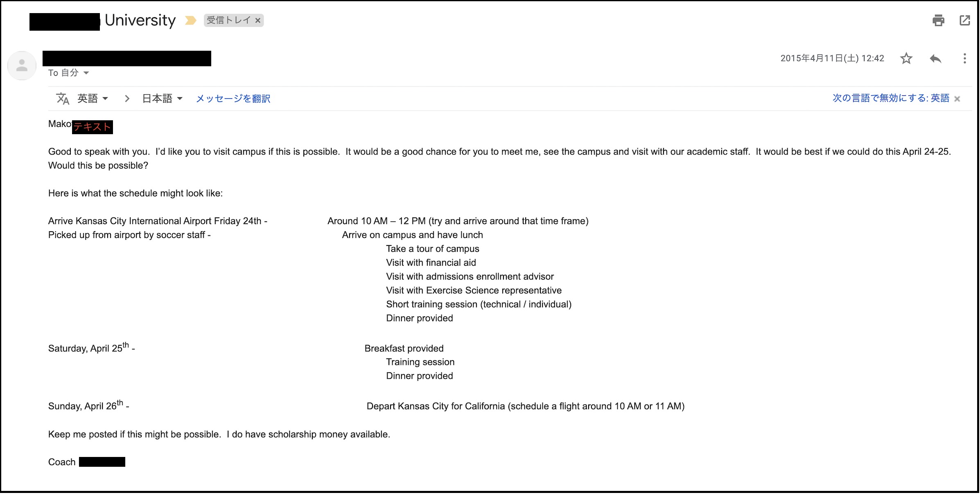Click the arrow between language selectors
980x495 pixels.
pos(127,99)
